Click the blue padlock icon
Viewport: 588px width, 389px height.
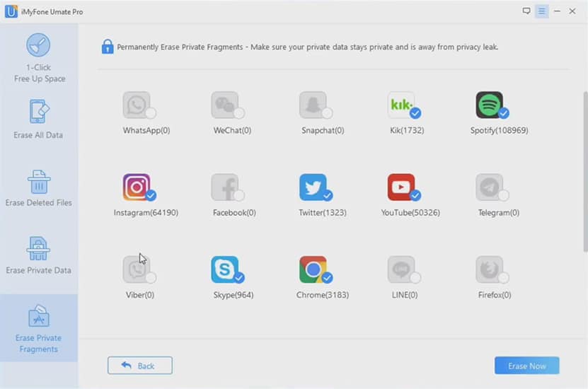coord(108,47)
